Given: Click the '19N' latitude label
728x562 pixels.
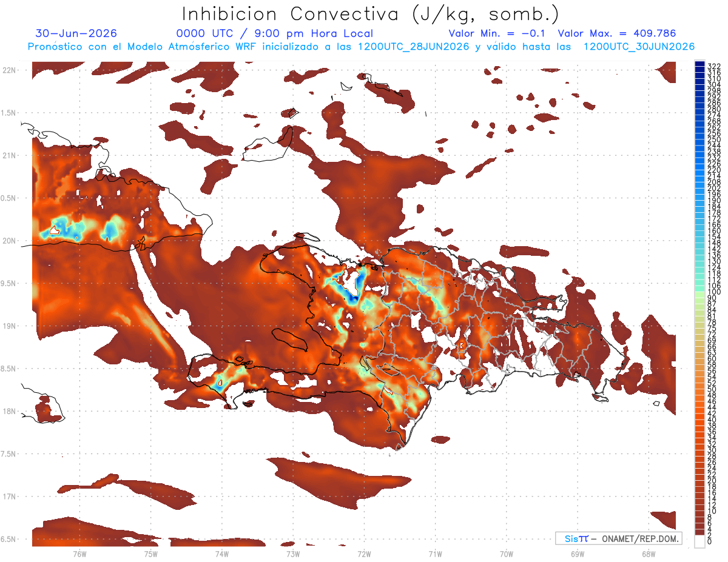Looking at the screenshot, I should pyautogui.click(x=9, y=326).
